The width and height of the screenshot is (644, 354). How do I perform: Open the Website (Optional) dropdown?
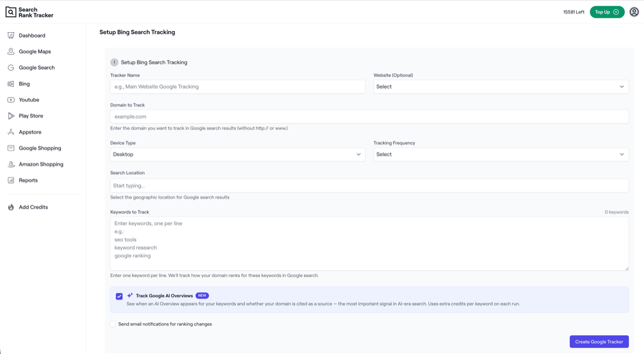click(501, 87)
